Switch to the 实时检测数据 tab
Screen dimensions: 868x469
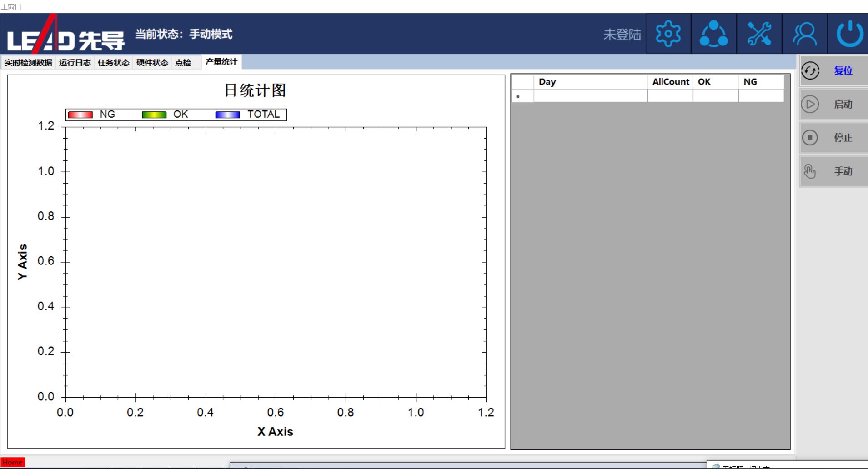[29, 63]
